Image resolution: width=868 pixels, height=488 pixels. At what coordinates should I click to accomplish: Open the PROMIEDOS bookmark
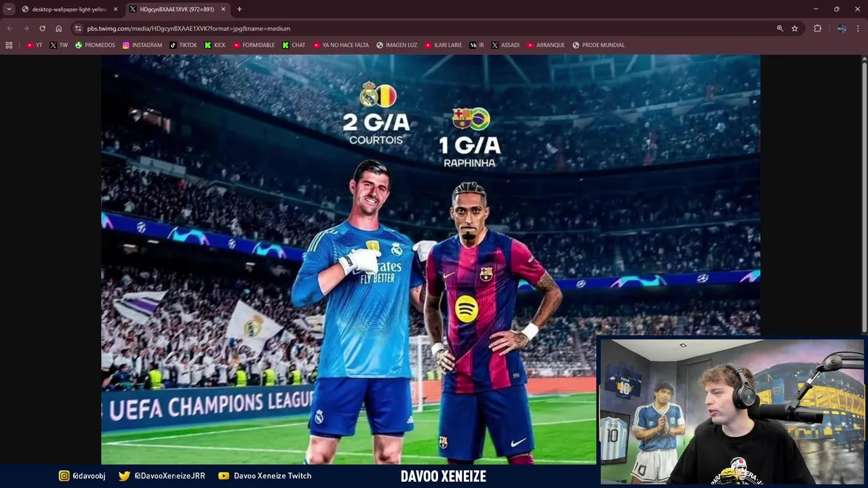95,45
